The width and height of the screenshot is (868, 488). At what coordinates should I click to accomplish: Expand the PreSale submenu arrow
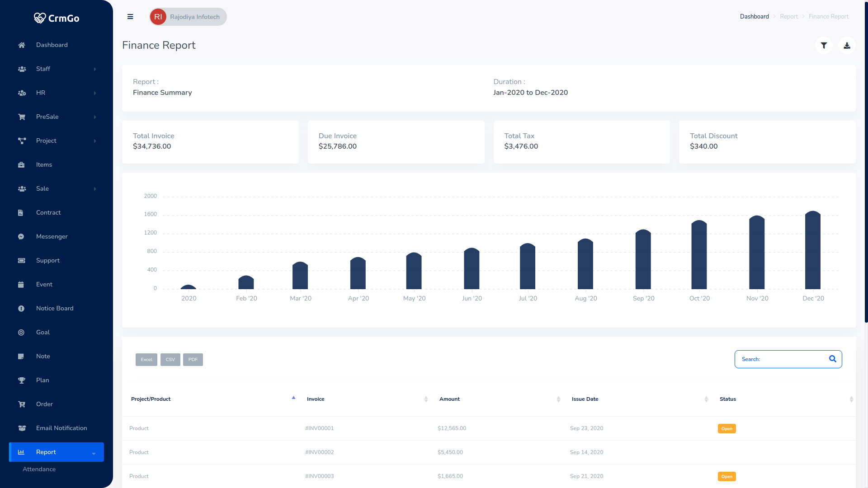(x=95, y=117)
